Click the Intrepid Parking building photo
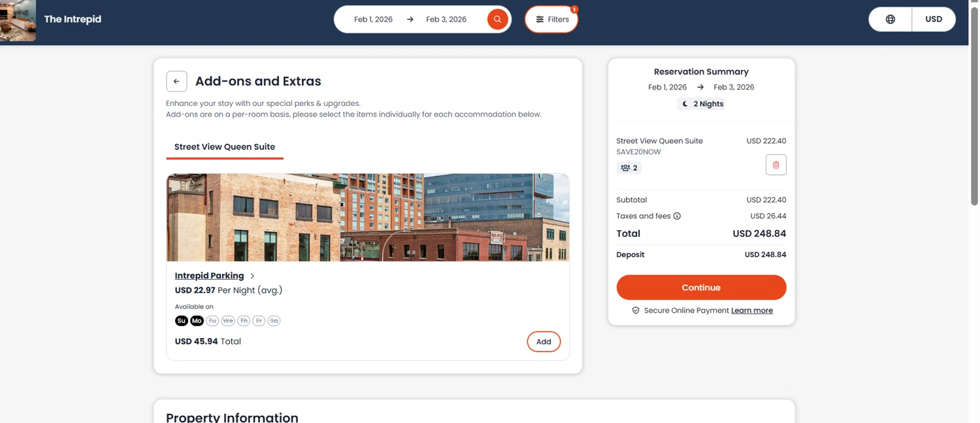Viewport: 980px width, 423px height. pyautogui.click(x=368, y=218)
